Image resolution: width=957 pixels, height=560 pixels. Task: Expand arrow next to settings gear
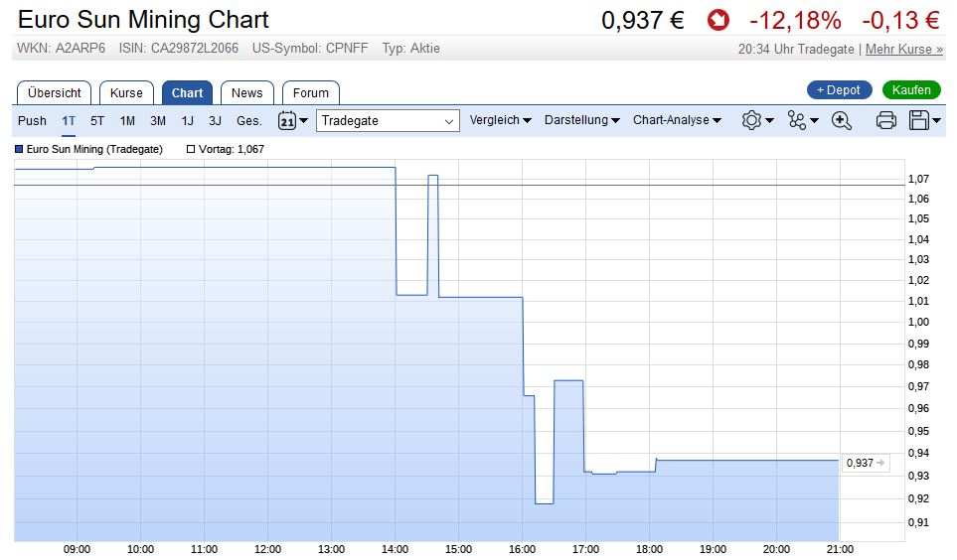(769, 121)
